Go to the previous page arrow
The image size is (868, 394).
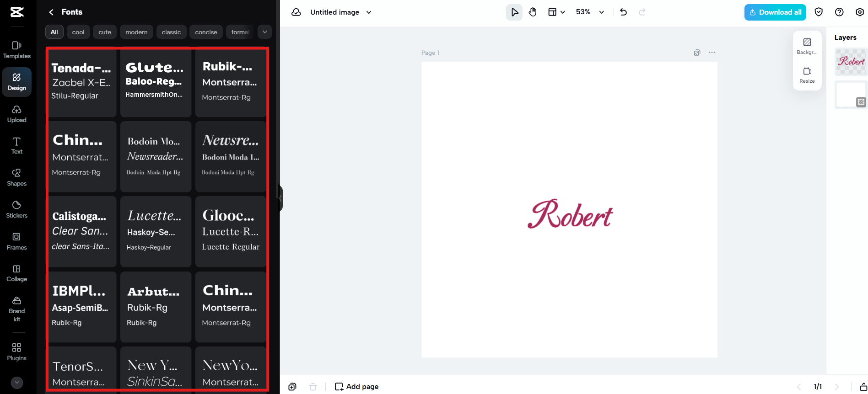[799, 387]
